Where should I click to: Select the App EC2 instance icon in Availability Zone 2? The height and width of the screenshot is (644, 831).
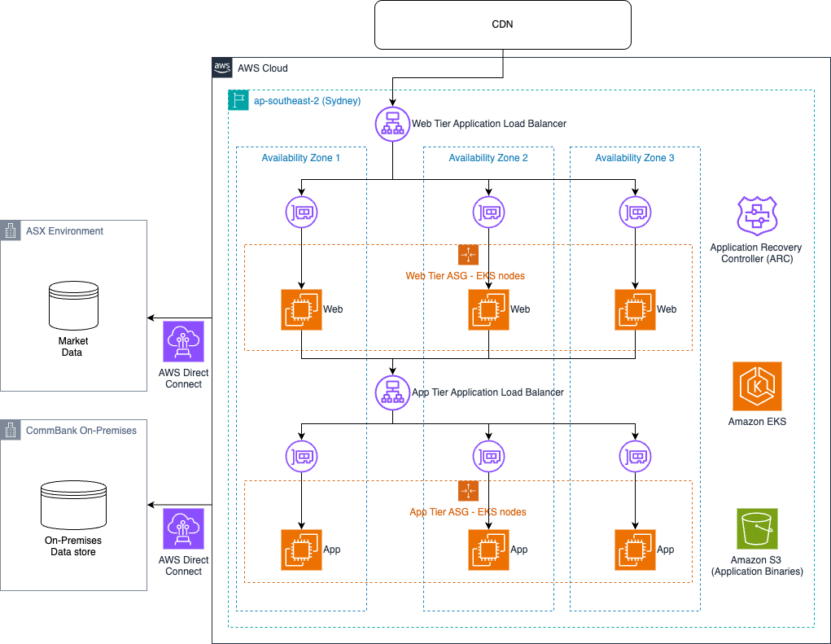[488, 550]
